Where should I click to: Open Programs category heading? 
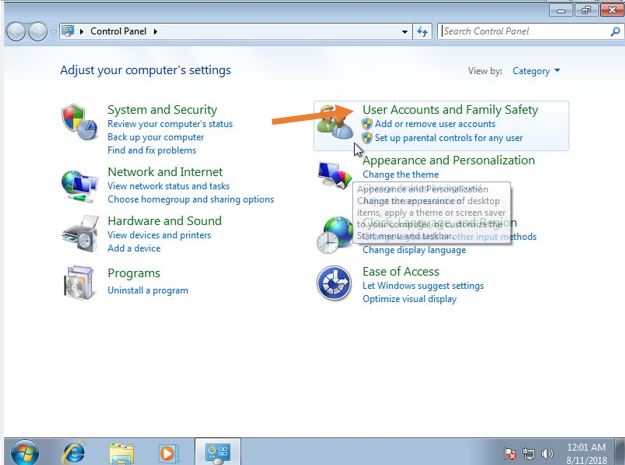coord(134,273)
